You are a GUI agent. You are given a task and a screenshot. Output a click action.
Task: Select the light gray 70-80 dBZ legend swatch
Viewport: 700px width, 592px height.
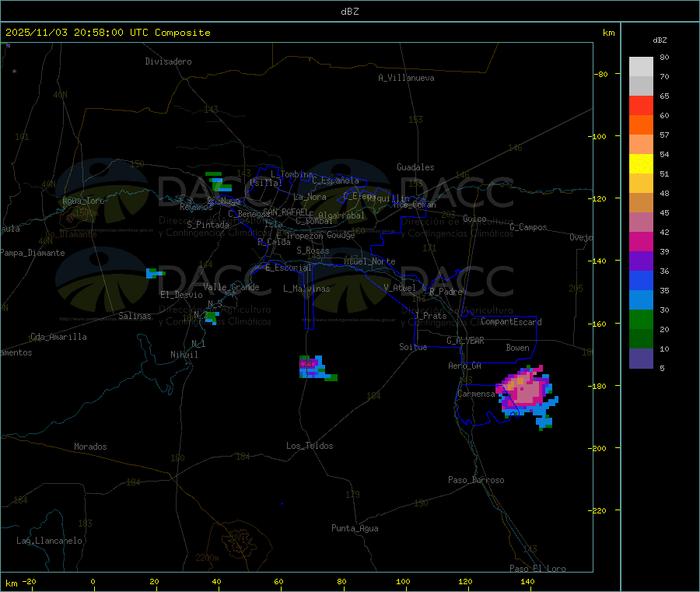[641, 67]
